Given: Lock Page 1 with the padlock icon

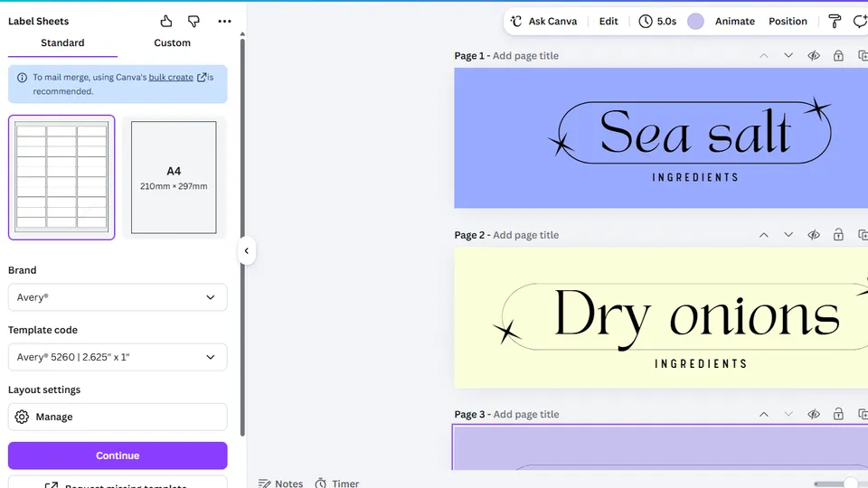Looking at the screenshot, I should [838, 55].
